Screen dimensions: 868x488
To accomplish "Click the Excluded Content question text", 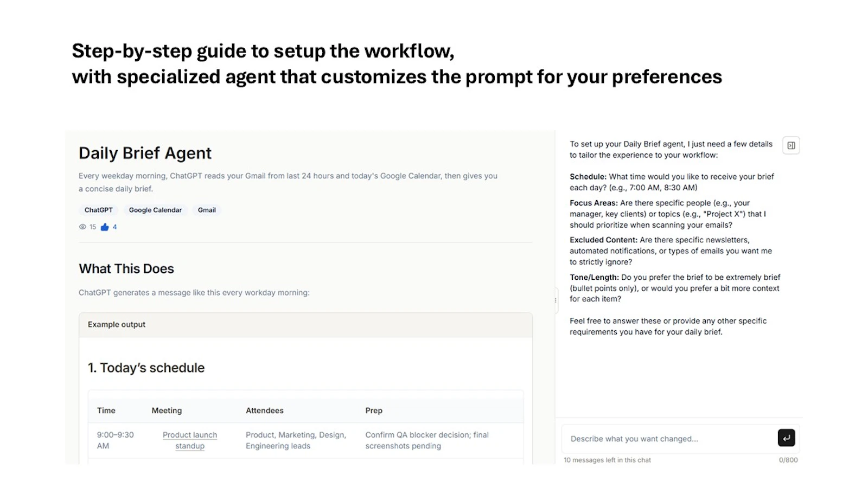I will click(x=671, y=251).
